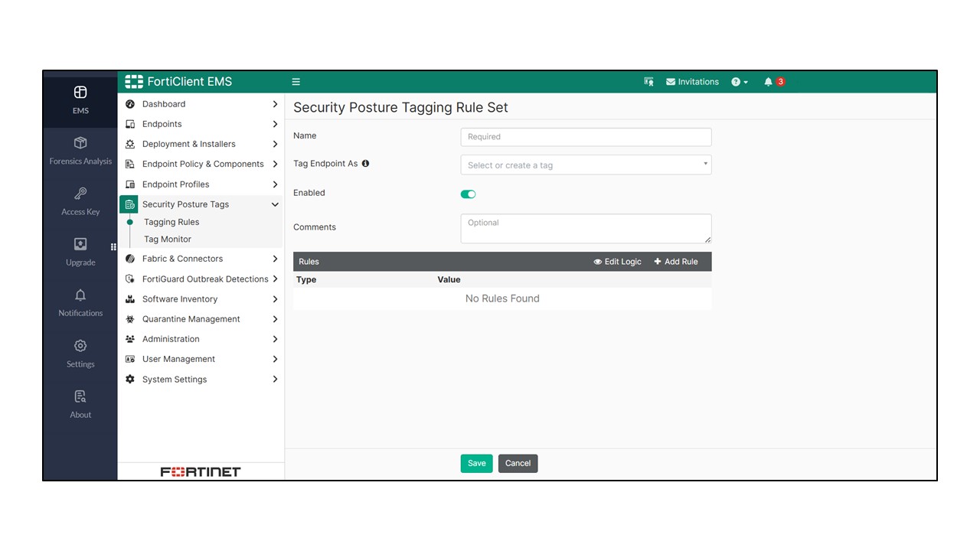Viewport: 980px width, 551px height.
Task: Click the User Management ID card icon
Action: pos(130,359)
